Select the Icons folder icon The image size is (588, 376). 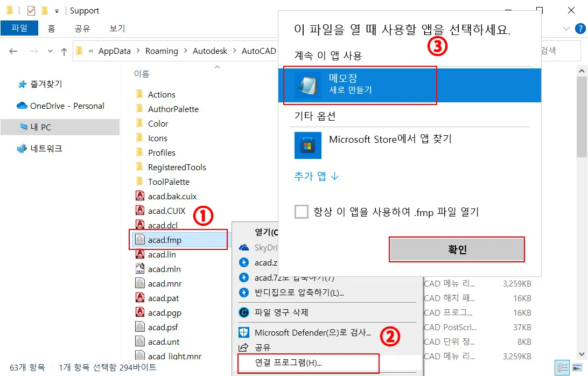140,138
